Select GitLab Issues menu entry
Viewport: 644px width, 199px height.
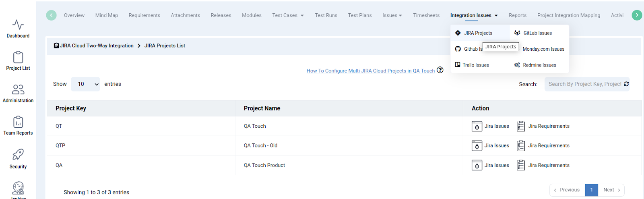point(533,33)
